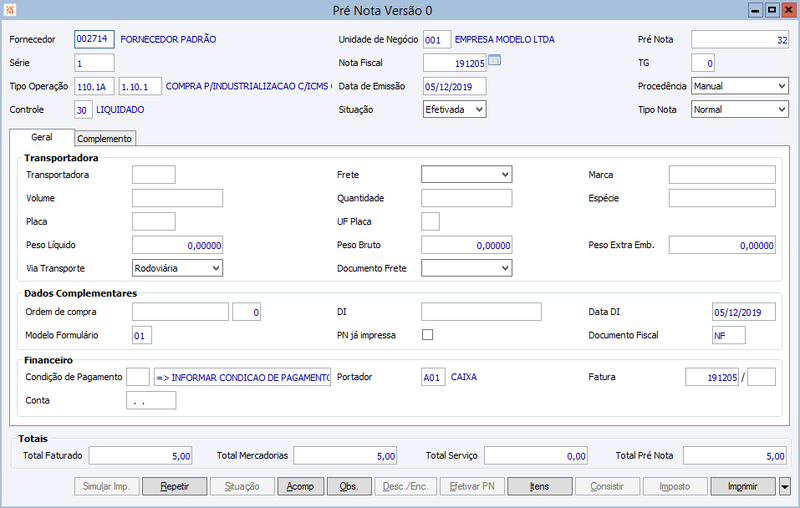The width and height of the screenshot is (800, 508).
Task: Click the Imposto button
Action: 675,487
